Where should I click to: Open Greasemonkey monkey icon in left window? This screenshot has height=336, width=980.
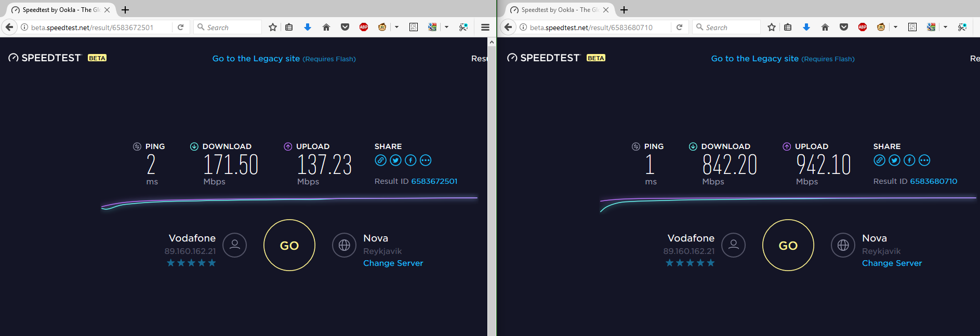pyautogui.click(x=382, y=27)
